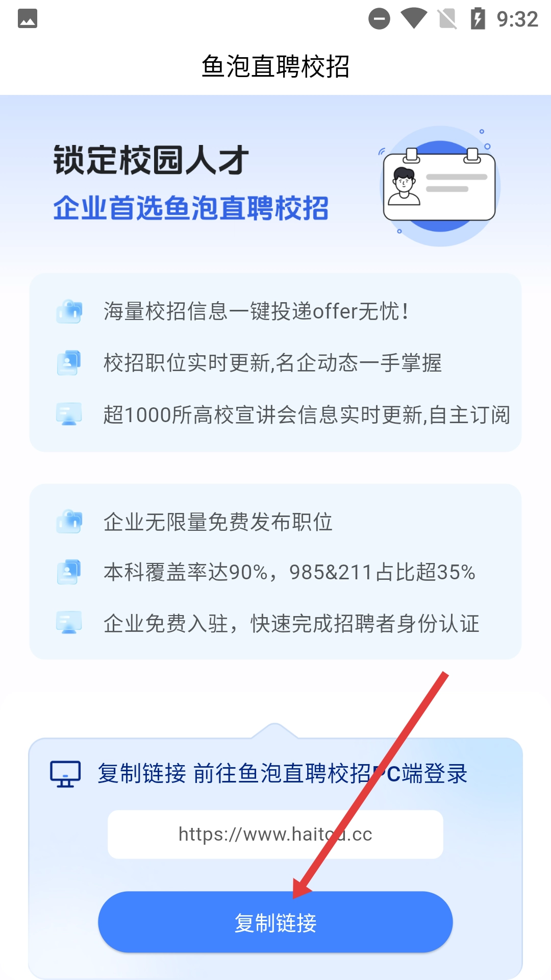Screen dimensions: 551x980
Task: Tap the battery charging icon
Action: click(478, 19)
